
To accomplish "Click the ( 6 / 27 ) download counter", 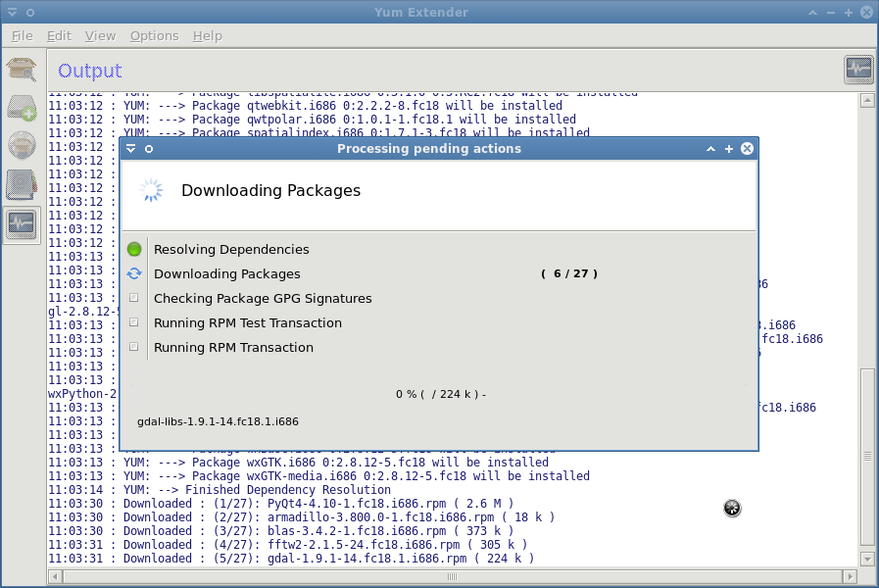I will point(569,273).
